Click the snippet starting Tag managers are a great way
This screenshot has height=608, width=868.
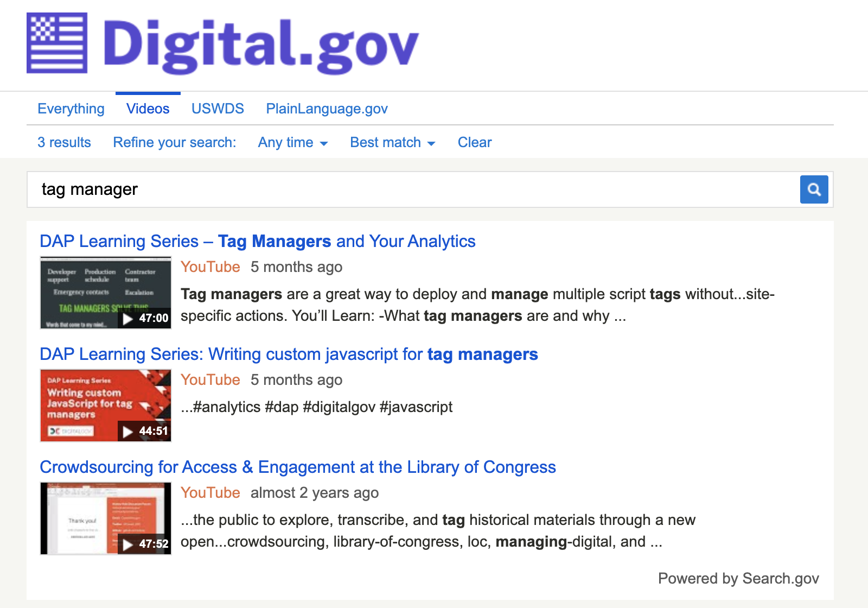pyautogui.click(x=477, y=305)
